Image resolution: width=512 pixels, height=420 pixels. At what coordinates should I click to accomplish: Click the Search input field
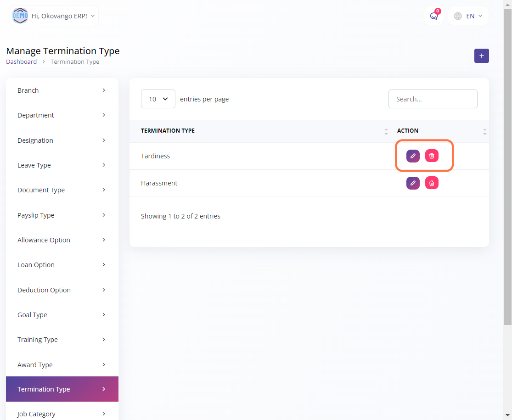coord(433,99)
